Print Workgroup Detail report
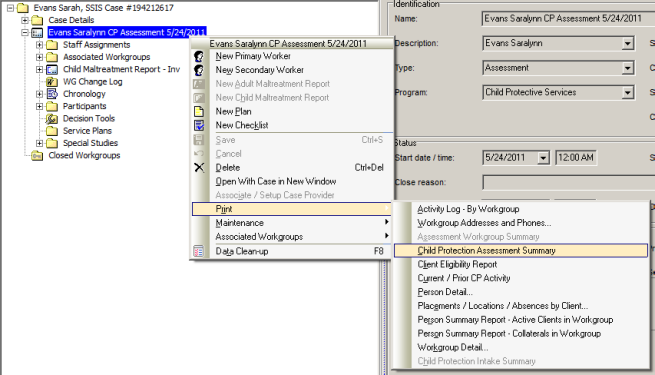 [x=521, y=347]
